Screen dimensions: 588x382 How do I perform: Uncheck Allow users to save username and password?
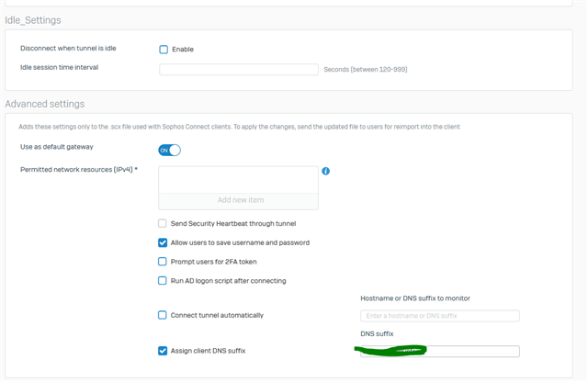point(163,242)
